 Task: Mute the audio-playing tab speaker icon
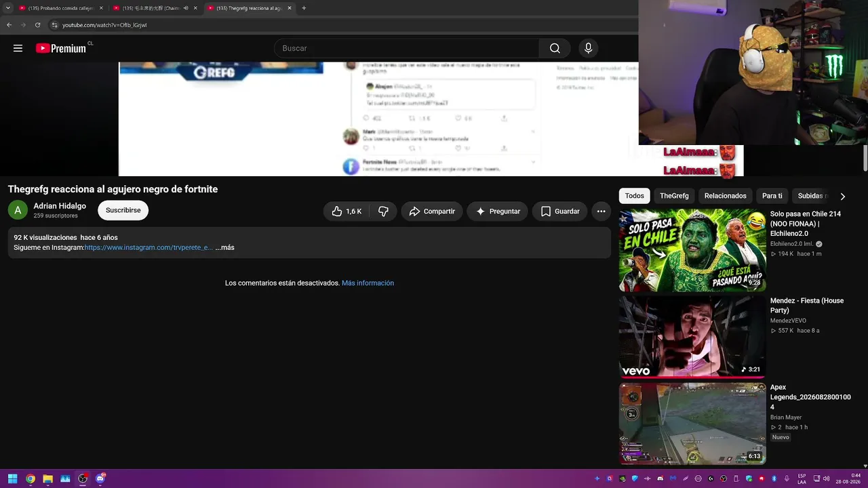pos(186,8)
